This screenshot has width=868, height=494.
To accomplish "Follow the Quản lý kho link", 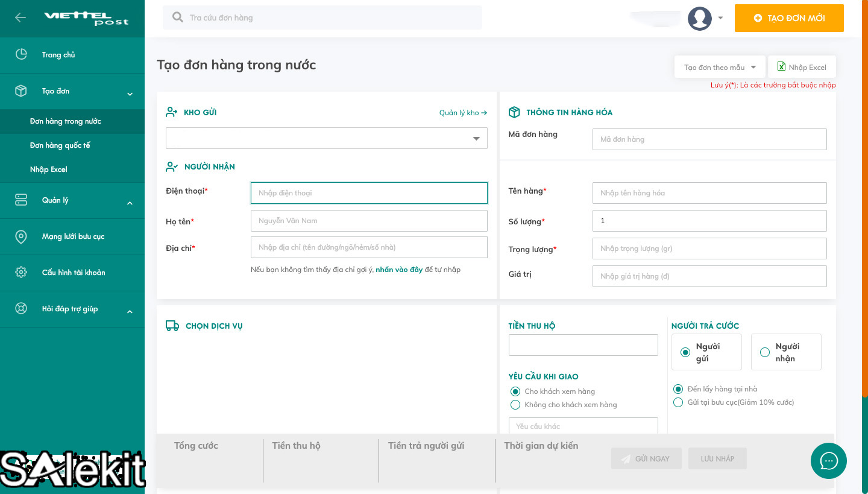I will point(462,113).
